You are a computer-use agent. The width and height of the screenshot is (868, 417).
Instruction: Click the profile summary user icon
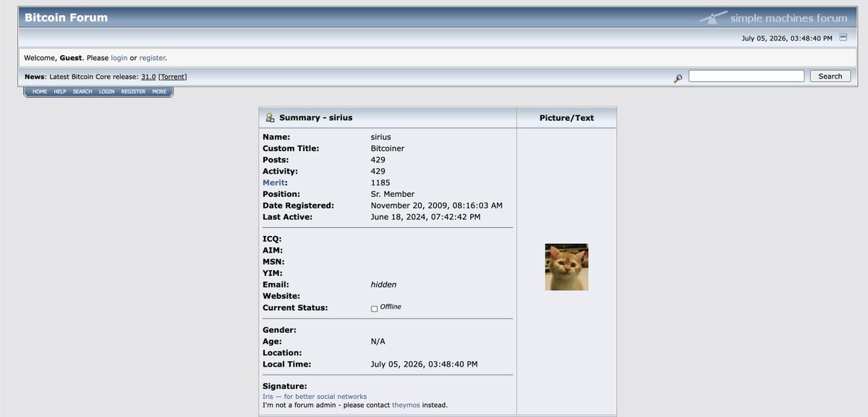click(270, 117)
